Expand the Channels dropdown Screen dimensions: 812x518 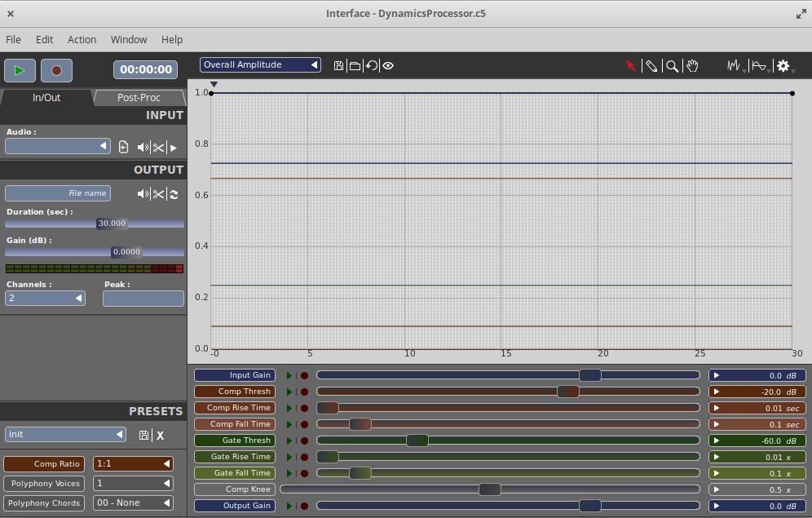pyautogui.click(x=45, y=299)
